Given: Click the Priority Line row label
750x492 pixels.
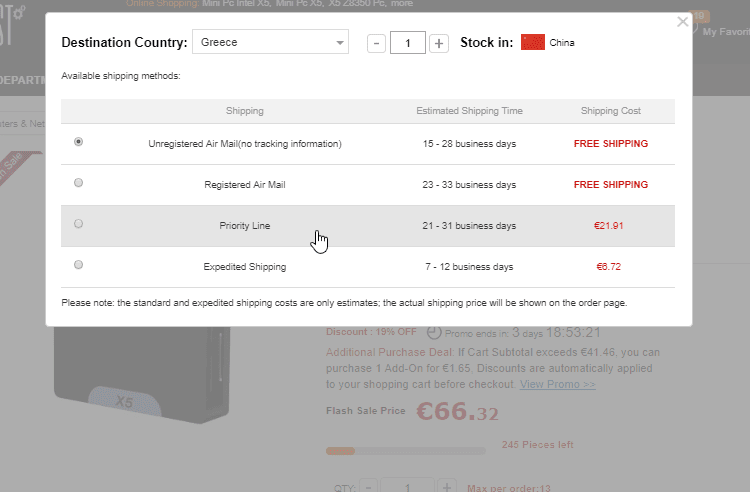Looking at the screenshot, I should 244,226.
